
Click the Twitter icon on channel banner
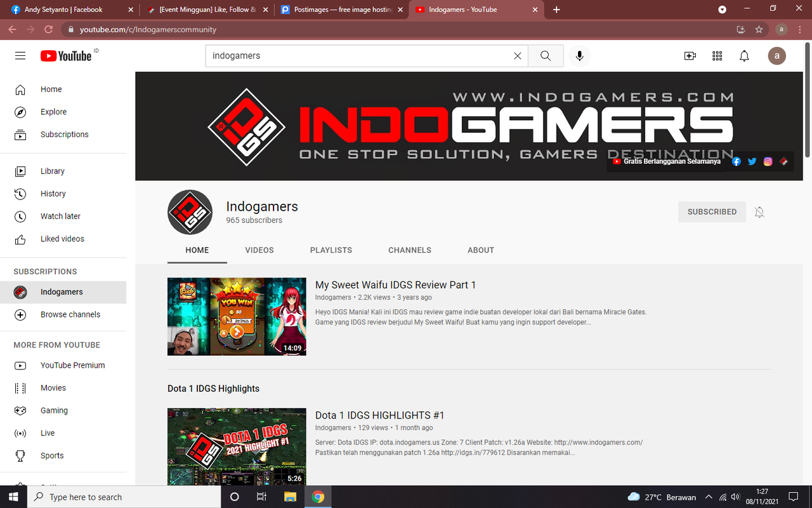(x=752, y=161)
